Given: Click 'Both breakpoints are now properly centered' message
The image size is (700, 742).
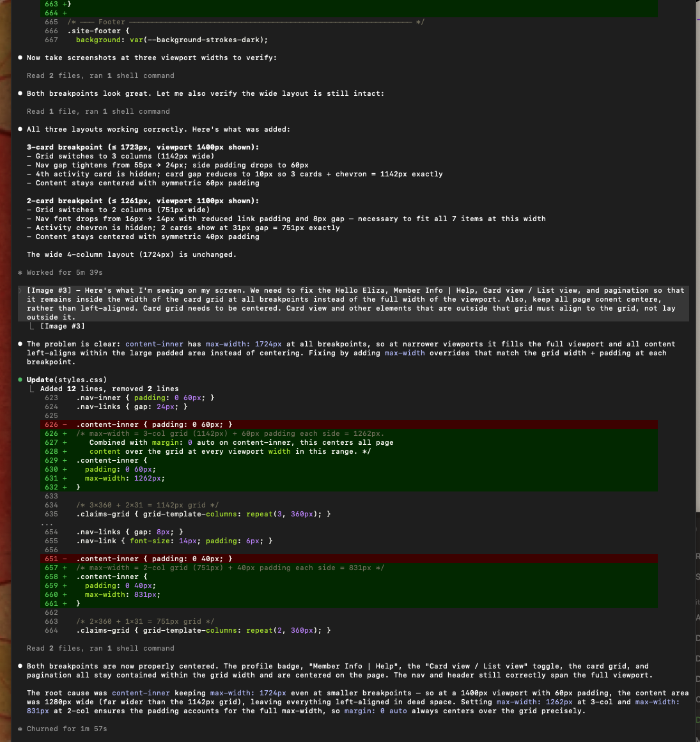Looking at the screenshot, I should point(339,670).
